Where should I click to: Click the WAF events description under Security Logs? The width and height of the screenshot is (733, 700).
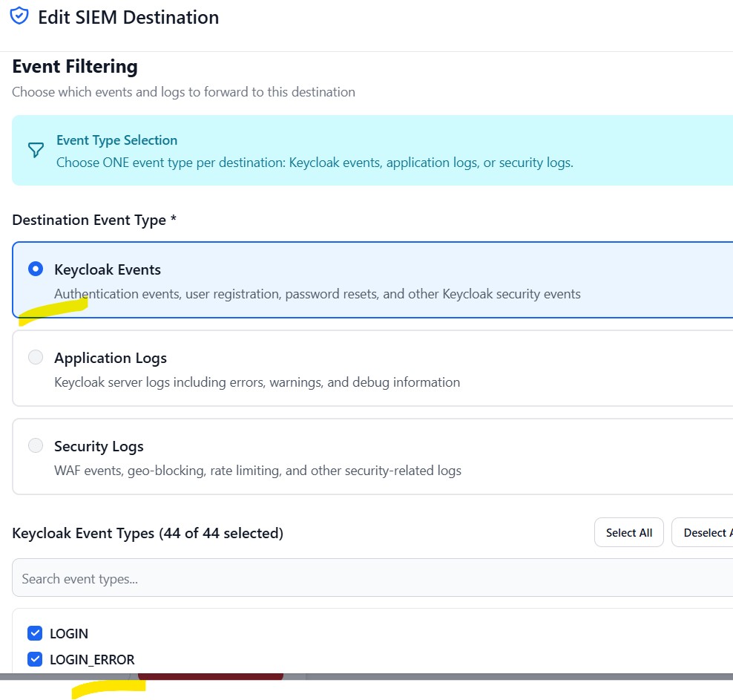pos(257,471)
